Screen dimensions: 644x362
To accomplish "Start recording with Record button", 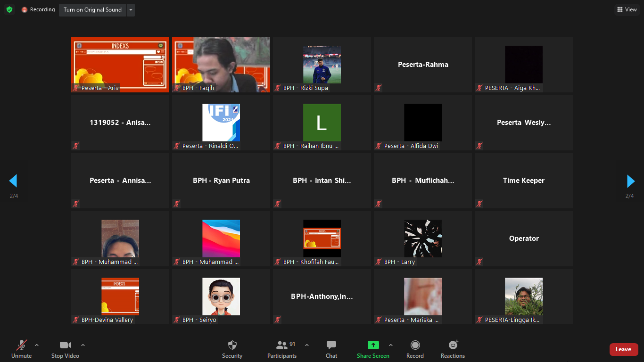I will click(415, 349).
